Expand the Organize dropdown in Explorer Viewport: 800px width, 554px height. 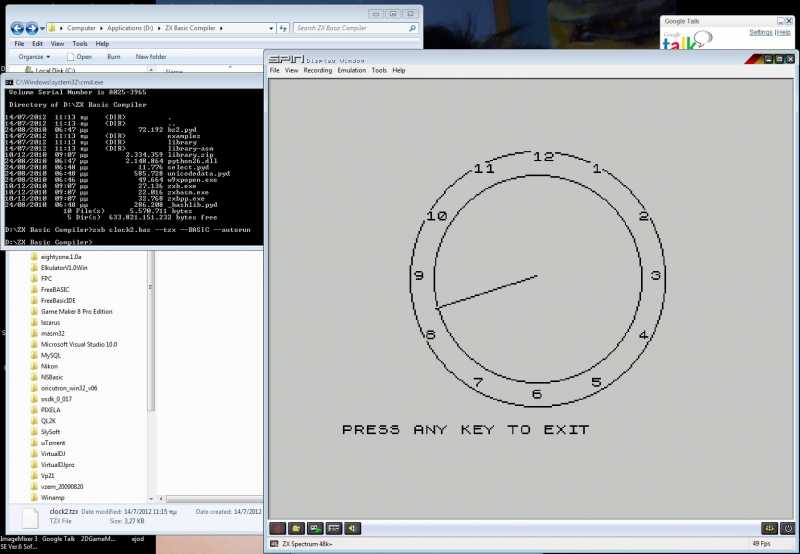(34, 57)
